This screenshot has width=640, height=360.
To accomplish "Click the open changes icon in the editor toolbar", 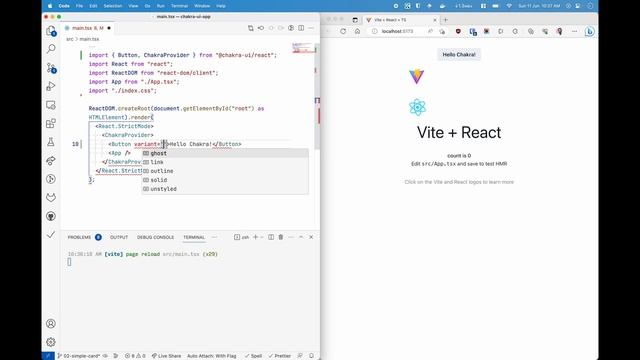I will (x=251, y=28).
